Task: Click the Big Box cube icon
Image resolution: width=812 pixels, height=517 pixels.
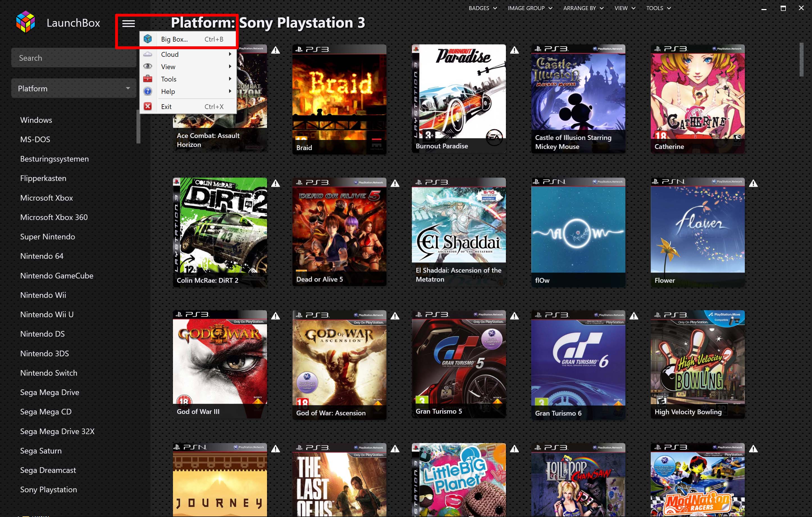Action: (148, 39)
